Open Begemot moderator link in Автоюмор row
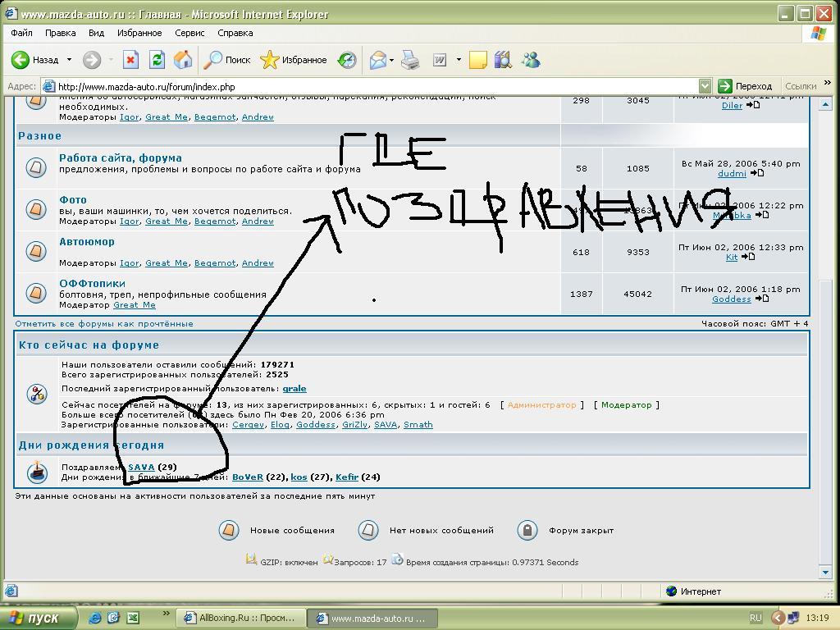840x630 pixels. pyautogui.click(x=215, y=263)
